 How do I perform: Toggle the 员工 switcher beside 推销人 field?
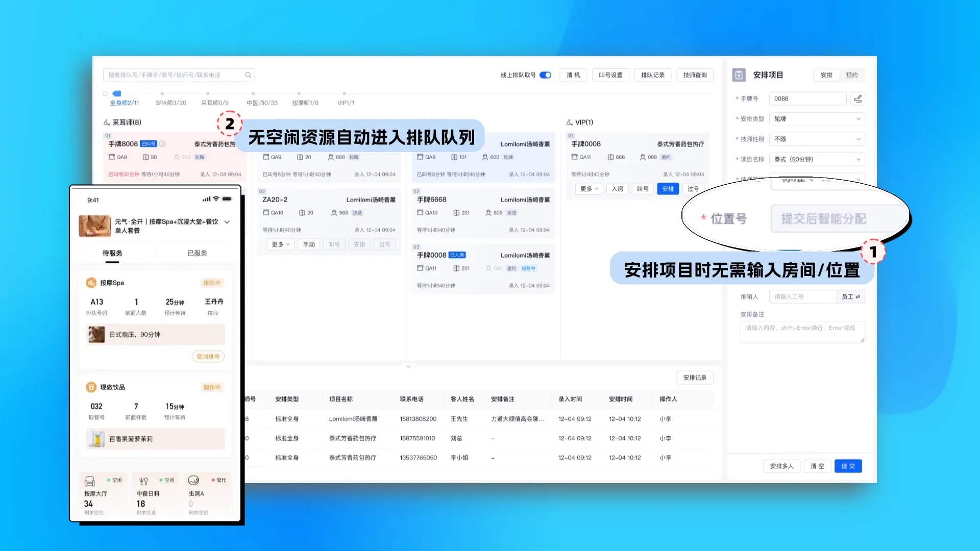(851, 296)
